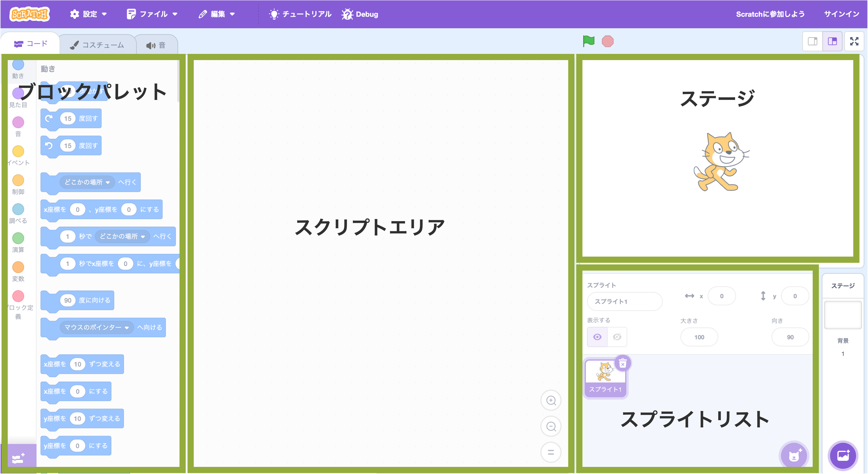Viewport: 868px width, 474px height.
Task: Switch to large stage layout
Action: pos(832,42)
